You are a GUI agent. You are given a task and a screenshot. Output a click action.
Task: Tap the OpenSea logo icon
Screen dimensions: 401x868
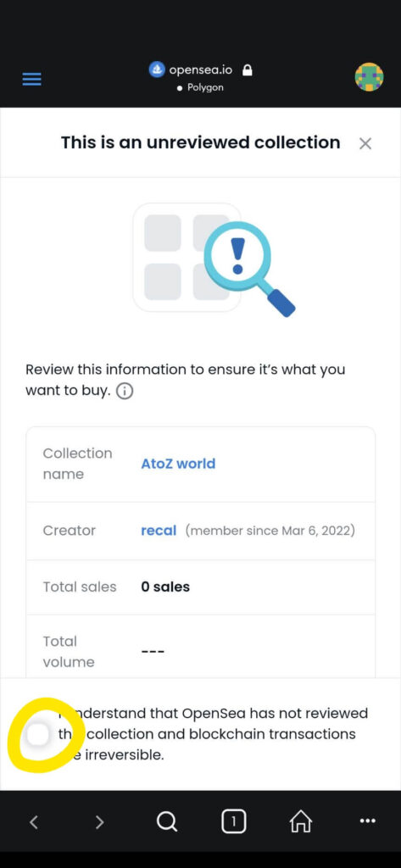(x=158, y=70)
